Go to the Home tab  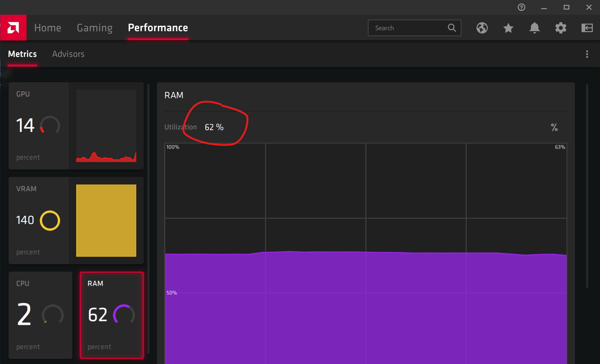(48, 28)
